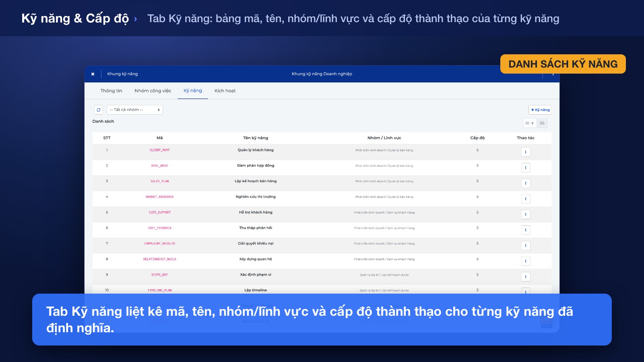
Task: Click the MARKET_RESEARCH skill code
Action: click(x=160, y=197)
